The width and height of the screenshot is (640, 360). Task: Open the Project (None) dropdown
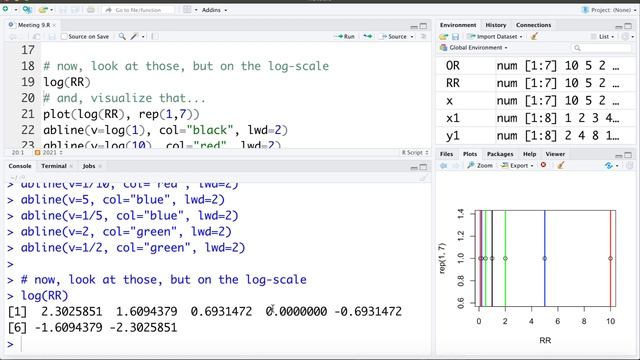[x=609, y=10]
